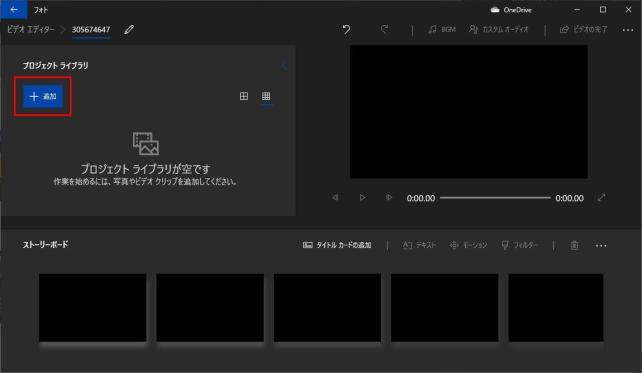Image resolution: width=642 pixels, height=373 pixels.
Task: Open the Text (テキスト) tool
Action: tap(419, 245)
